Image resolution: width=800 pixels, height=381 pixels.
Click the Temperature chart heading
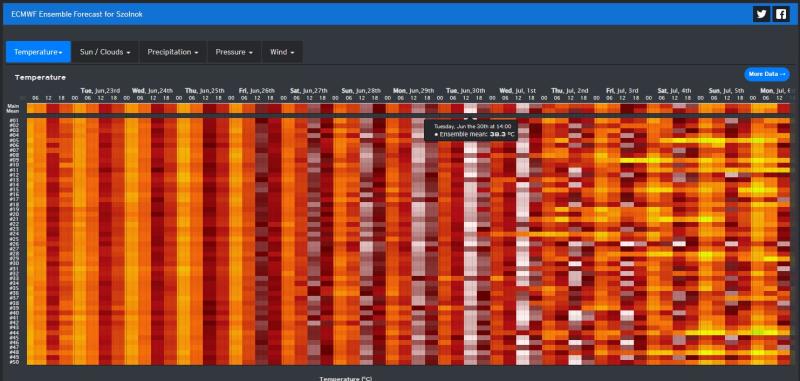(x=40, y=78)
